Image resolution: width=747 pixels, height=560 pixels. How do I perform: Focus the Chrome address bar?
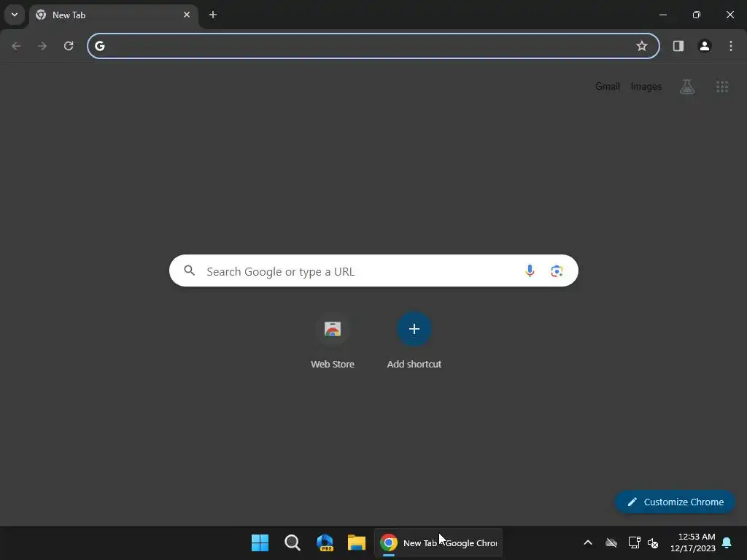(373, 46)
